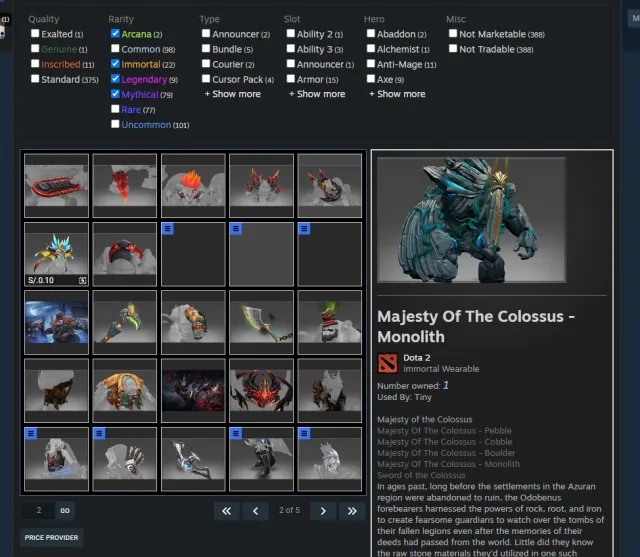This screenshot has height=557, width=640.
Task: Expand Show more under Type
Action: point(233,94)
